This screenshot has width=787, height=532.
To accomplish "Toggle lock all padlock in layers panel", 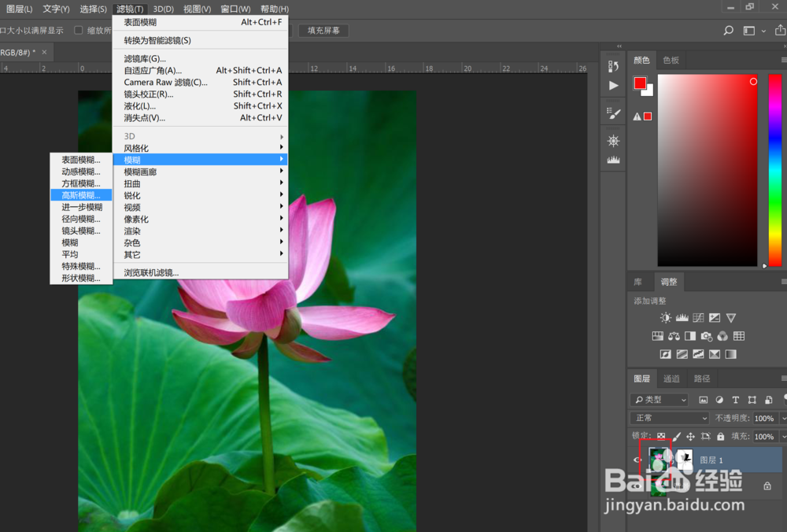I will [x=721, y=436].
